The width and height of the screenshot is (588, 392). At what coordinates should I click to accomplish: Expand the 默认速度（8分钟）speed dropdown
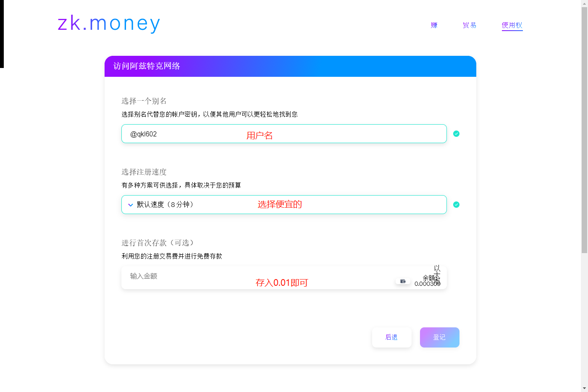(284, 204)
